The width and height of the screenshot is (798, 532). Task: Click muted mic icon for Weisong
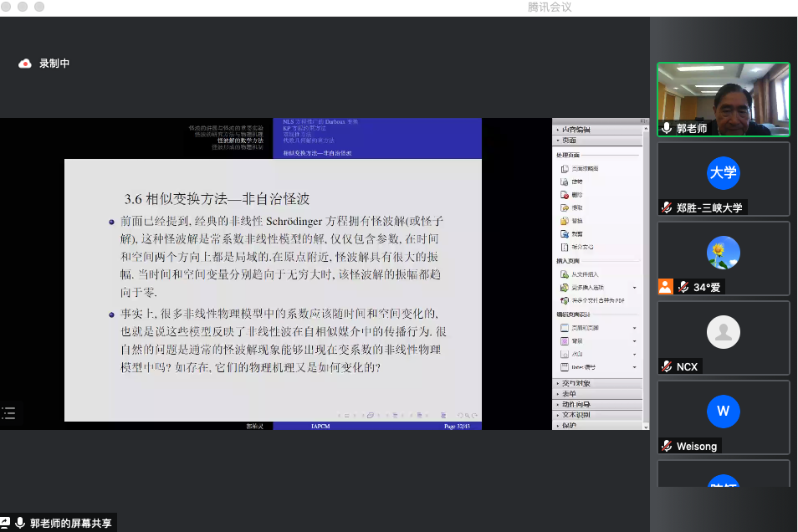coord(667,446)
